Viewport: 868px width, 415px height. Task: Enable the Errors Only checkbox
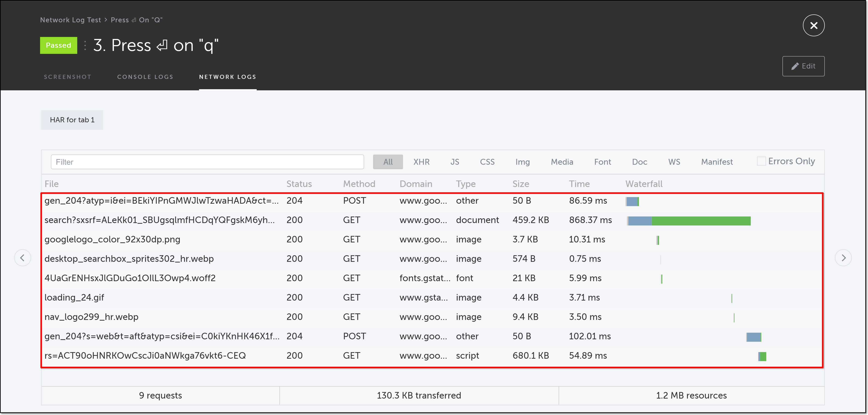tap(761, 161)
